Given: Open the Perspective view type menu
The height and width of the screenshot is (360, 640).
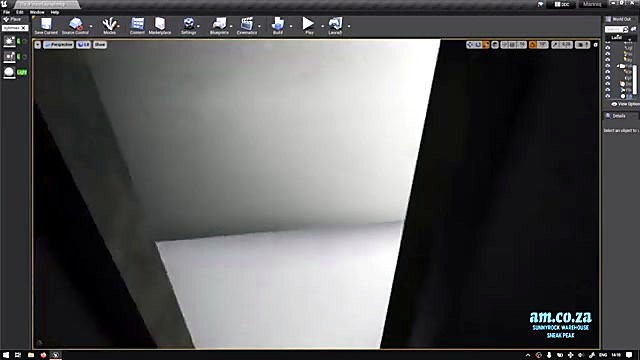Looking at the screenshot, I should pos(58,45).
